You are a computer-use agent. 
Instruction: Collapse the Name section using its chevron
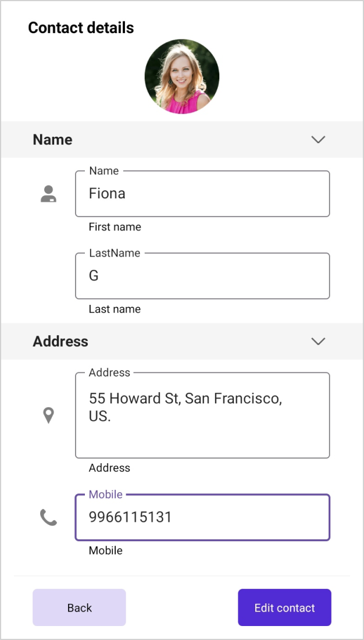click(317, 140)
